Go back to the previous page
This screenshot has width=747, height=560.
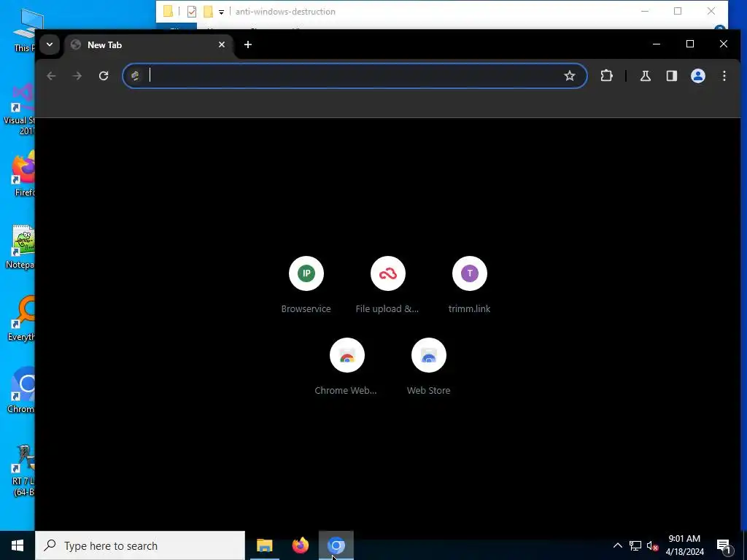(52, 76)
